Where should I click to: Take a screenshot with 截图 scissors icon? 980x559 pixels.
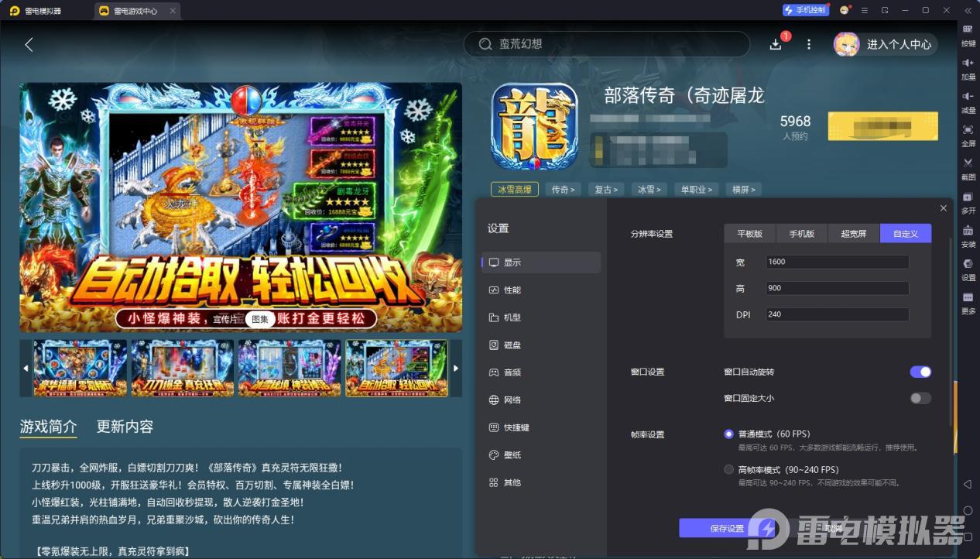click(968, 163)
